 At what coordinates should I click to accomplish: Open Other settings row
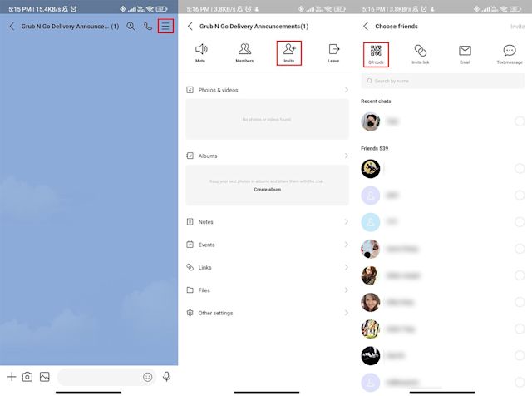point(267,313)
